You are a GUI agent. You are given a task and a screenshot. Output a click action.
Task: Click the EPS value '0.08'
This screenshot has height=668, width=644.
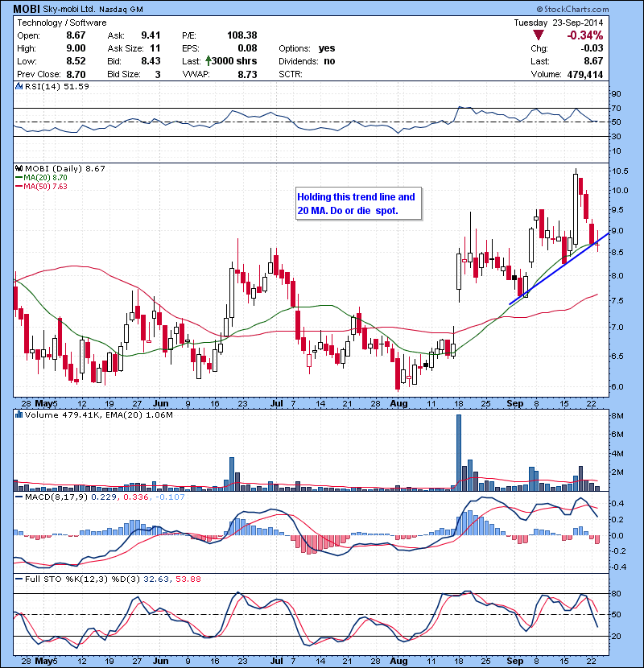[x=248, y=48]
